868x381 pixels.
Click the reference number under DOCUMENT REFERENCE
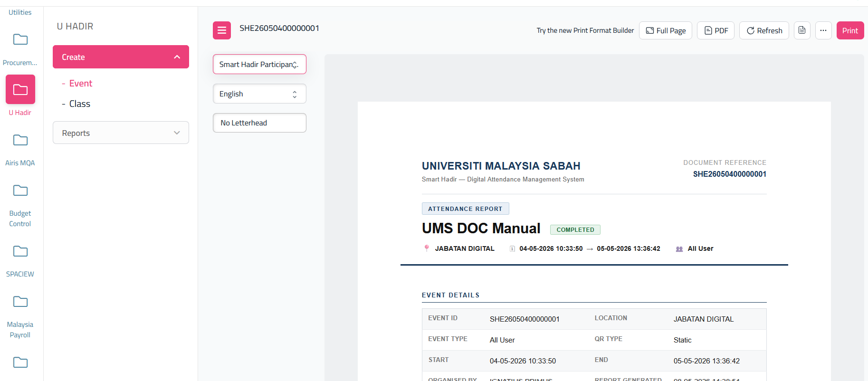click(x=730, y=174)
